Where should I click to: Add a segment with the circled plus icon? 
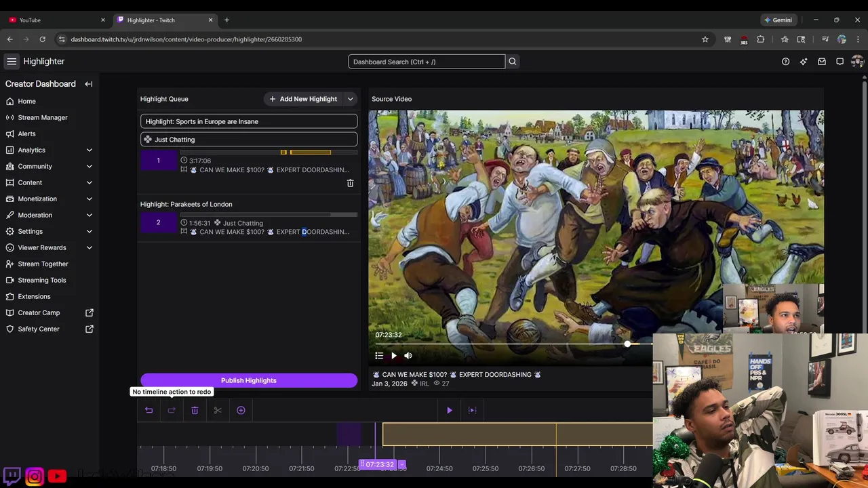(241, 410)
